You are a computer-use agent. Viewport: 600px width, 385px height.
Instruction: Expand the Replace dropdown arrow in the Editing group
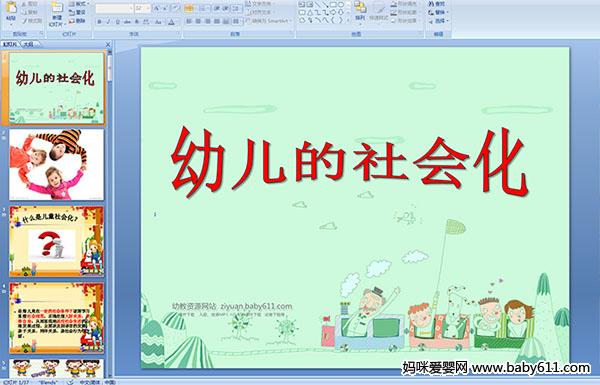447,12
